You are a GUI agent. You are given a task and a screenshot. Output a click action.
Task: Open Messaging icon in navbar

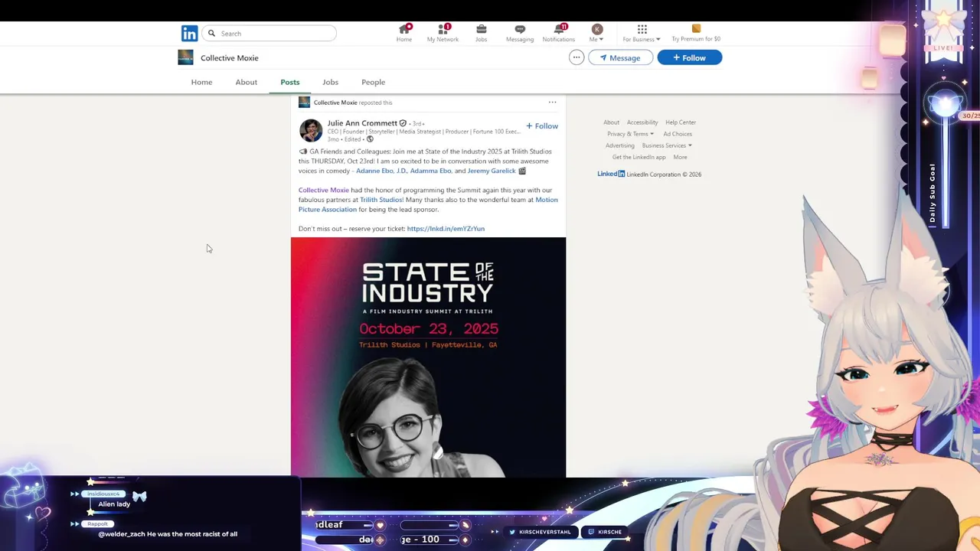click(520, 33)
